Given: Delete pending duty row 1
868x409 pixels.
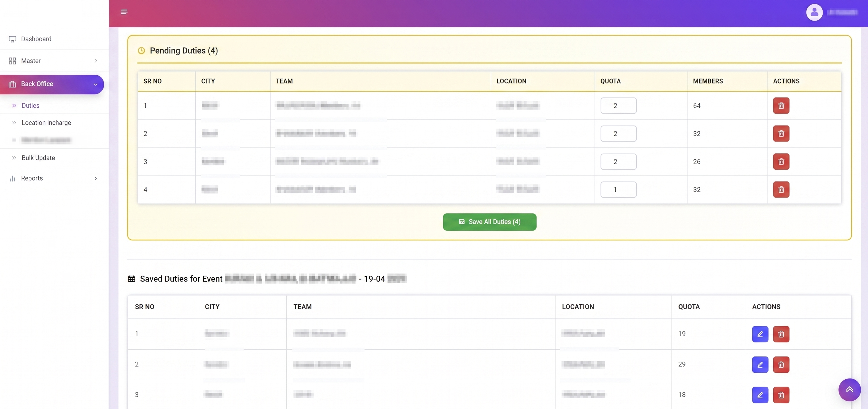Looking at the screenshot, I should [781, 106].
